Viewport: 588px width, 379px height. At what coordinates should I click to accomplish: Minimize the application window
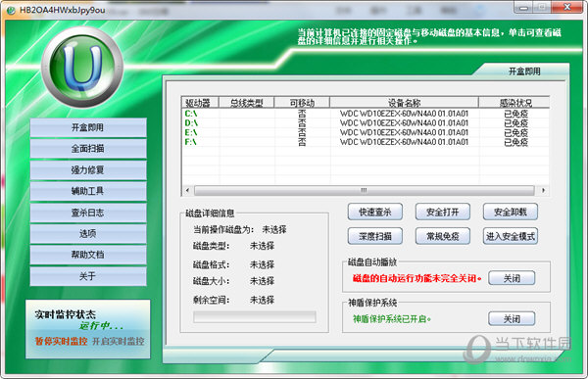tap(523, 7)
